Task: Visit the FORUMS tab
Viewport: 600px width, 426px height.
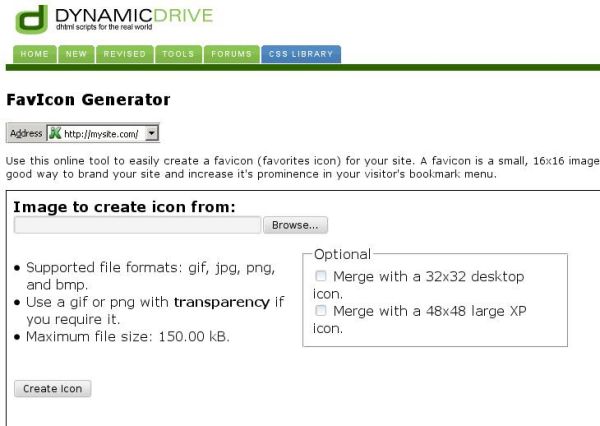Action: pyautogui.click(x=232, y=54)
